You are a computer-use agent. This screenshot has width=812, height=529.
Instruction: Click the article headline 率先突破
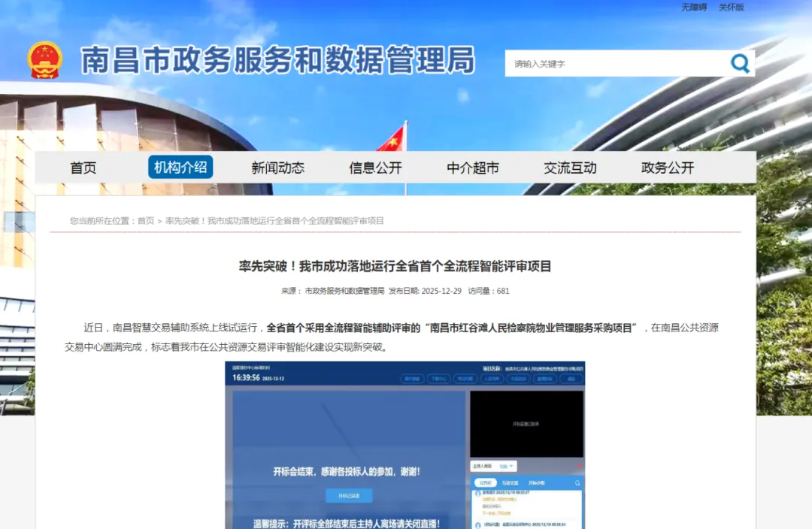click(x=395, y=266)
